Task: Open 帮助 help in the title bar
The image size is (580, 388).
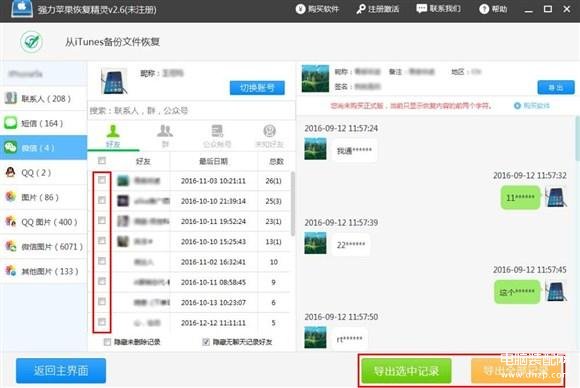Action: point(493,9)
